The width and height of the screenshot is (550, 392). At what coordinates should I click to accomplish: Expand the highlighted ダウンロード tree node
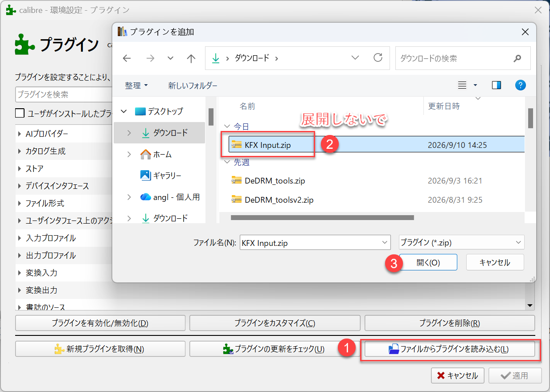(x=129, y=133)
